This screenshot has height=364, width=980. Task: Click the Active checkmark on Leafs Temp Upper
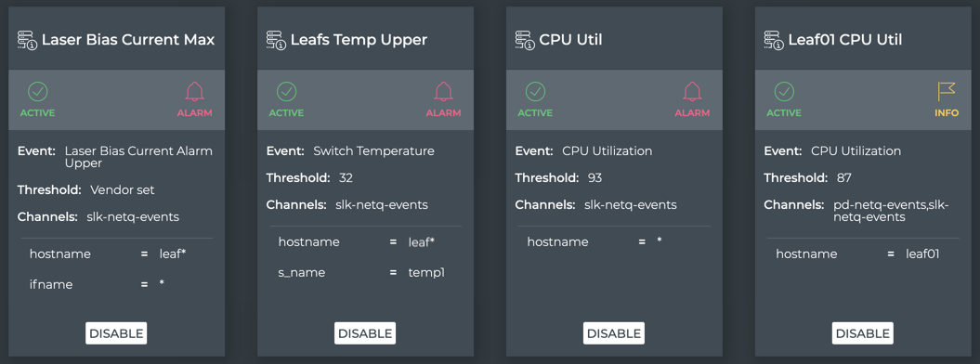pos(286,92)
